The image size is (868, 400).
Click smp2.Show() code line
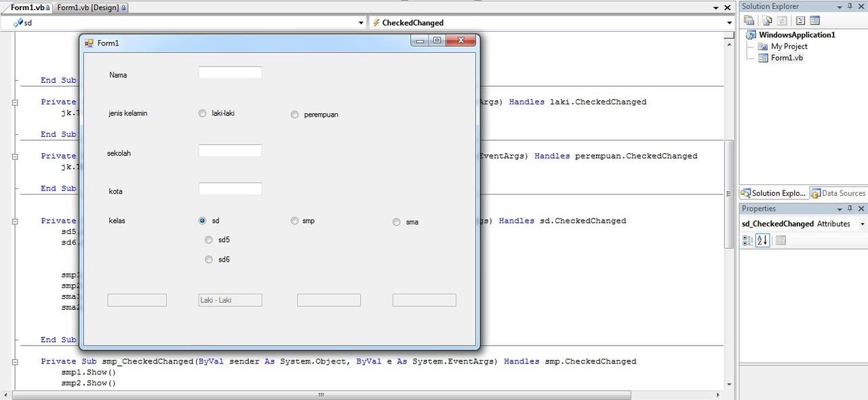tap(89, 383)
